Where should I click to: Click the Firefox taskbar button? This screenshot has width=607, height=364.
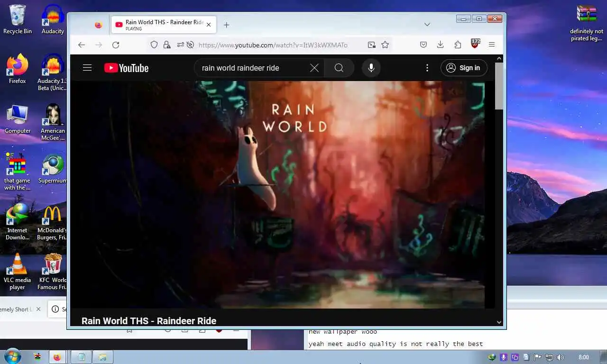click(x=57, y=357)
